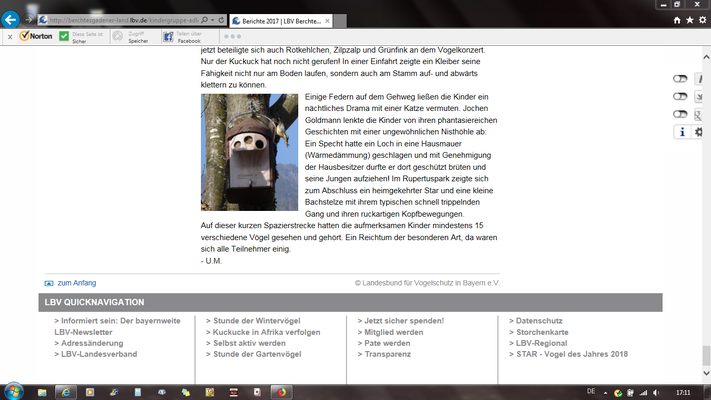Close the Norton toolbar with the X
711x400 pixels.
(x=10, y=37)
